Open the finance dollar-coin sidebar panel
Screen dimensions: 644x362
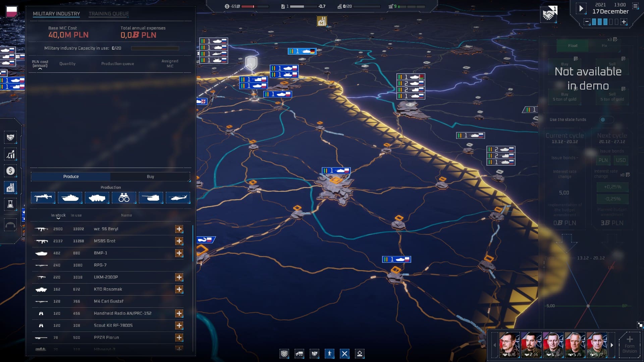click(x=10, y=171)
